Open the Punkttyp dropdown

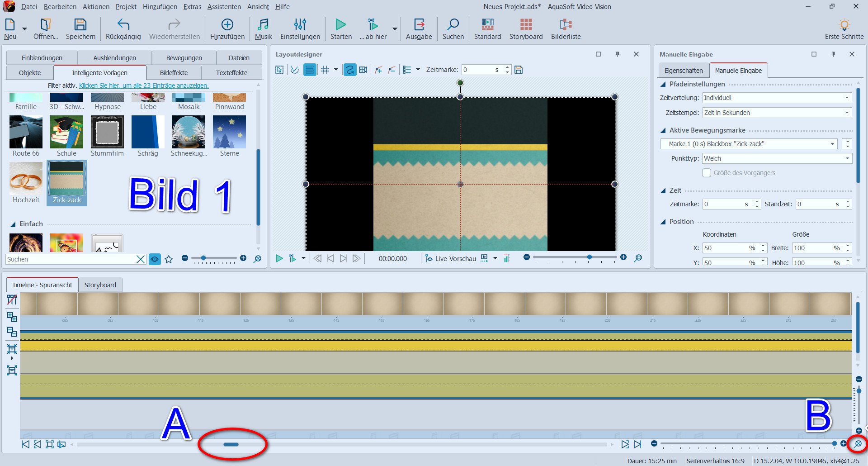pos(777,158)
